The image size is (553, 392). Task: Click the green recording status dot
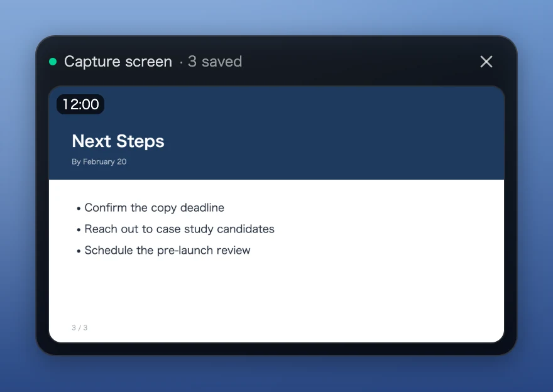click(x=53, y=62)
